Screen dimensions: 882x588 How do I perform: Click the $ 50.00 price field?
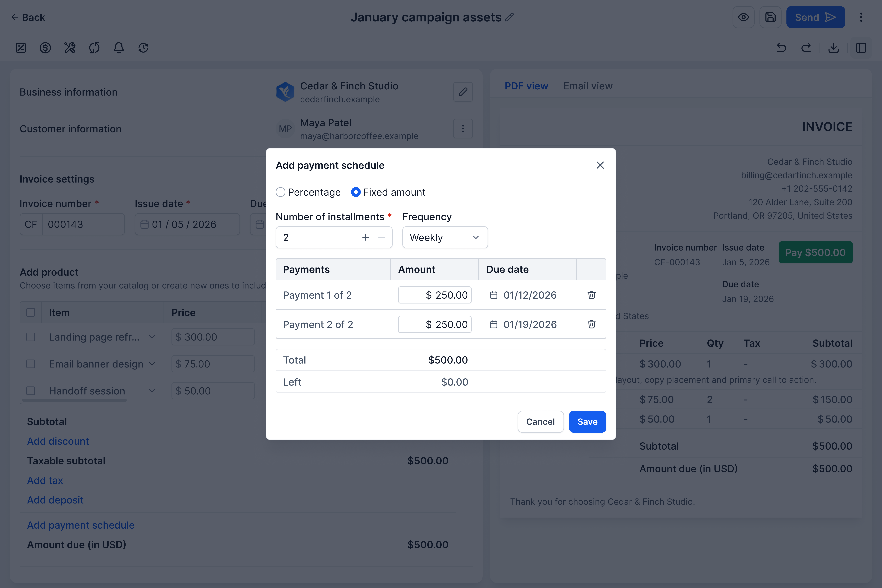click(x=213, y=391)
